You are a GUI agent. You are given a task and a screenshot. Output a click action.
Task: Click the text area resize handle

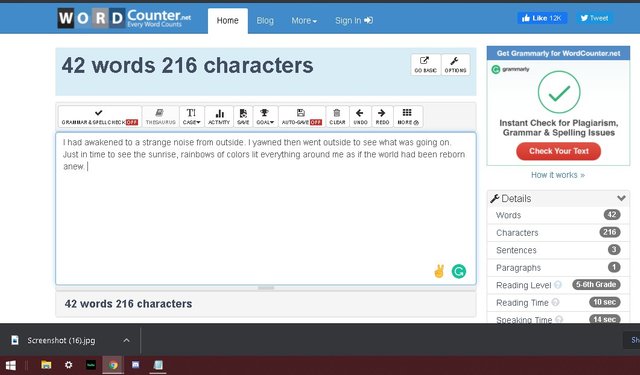266,288
